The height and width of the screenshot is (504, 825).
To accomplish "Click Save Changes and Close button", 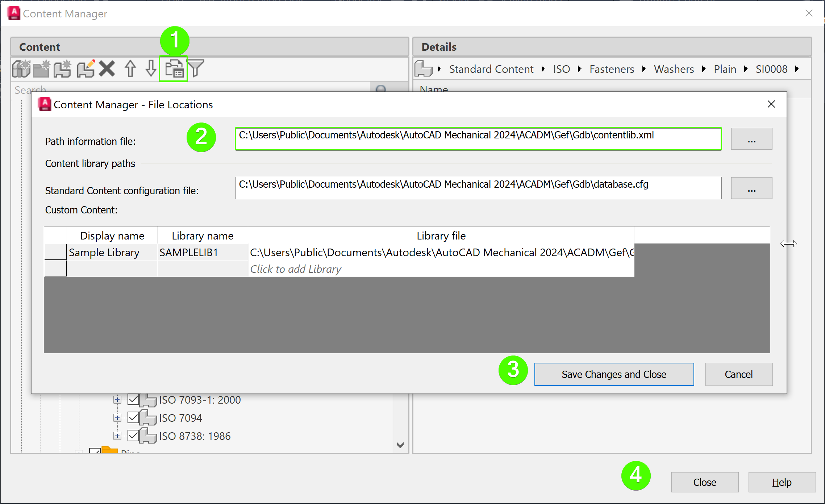I will (614, 374).
